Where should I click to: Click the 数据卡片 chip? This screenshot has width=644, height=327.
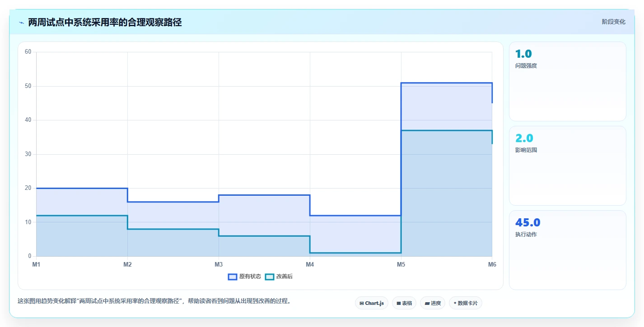(465, 303)
